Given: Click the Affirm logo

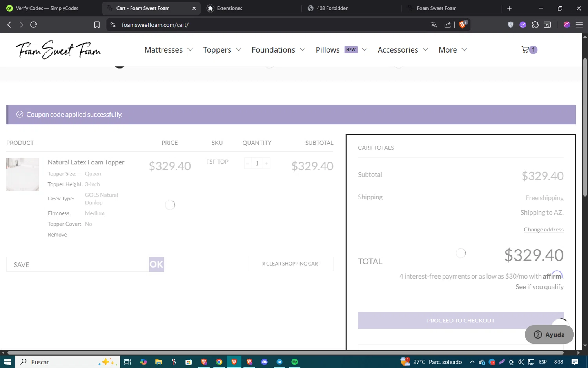Looking at the screenshot, I should (x=553, y=275).
